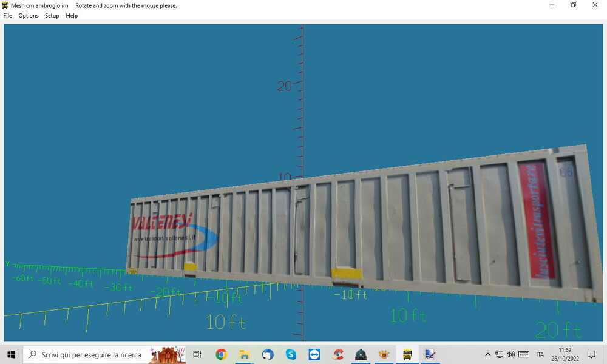This screenshot has width=607, height=364.
Task: Click the app icon in the title bar
Action: [5, 5]
